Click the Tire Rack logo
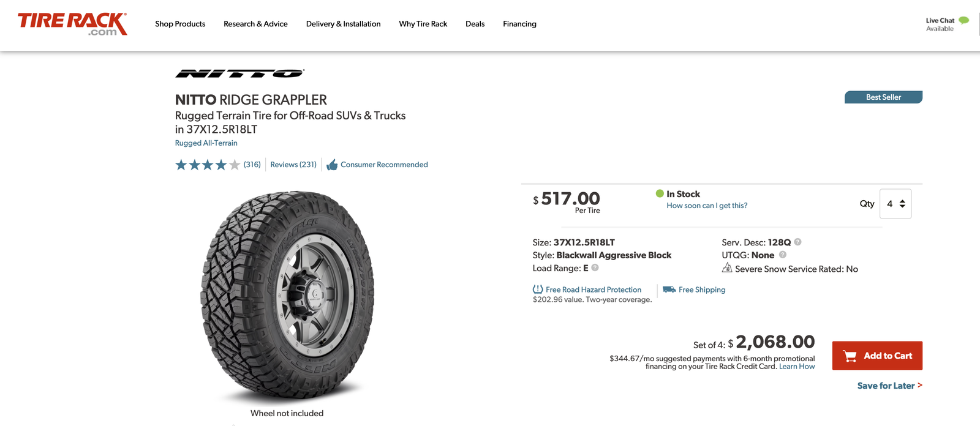 (x=72, y=24)
